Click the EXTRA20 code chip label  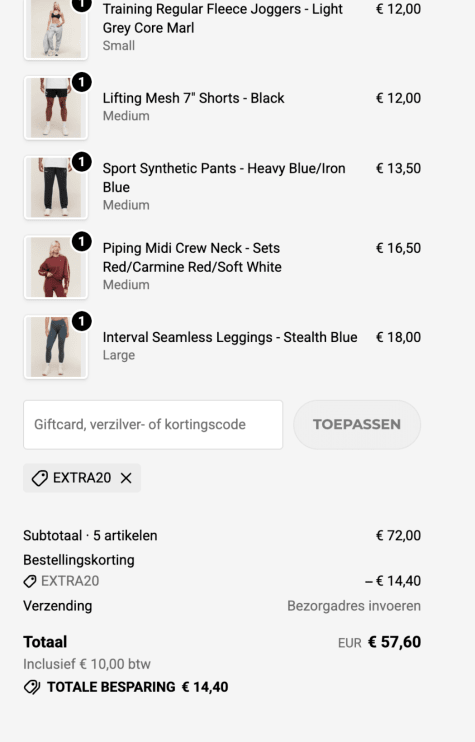(82, 478)
